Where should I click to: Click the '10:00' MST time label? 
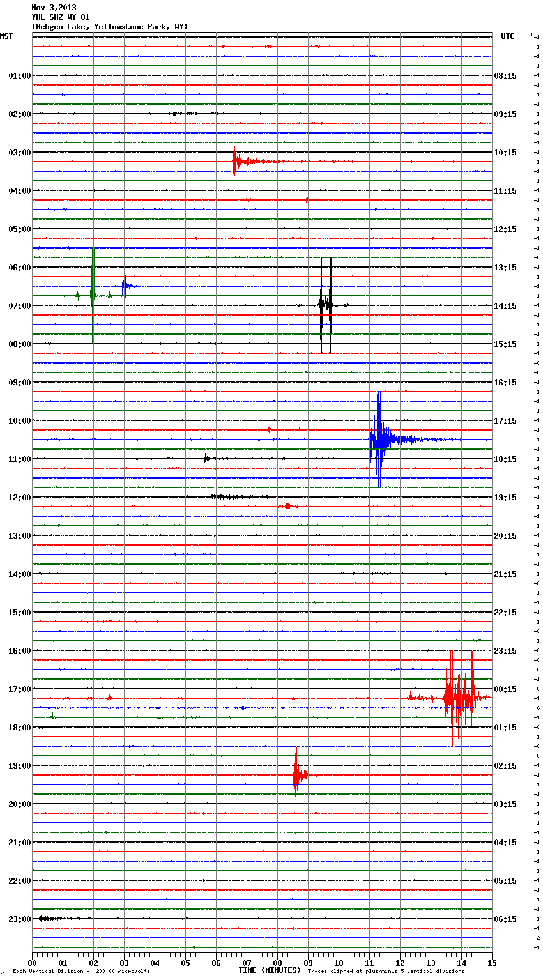pyautogui.click(x=19, y=421)
